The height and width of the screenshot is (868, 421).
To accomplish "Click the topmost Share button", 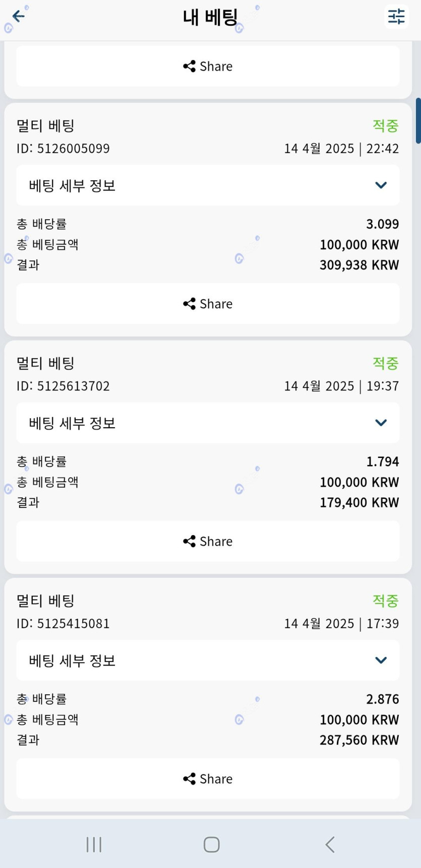I will point(208,66).
